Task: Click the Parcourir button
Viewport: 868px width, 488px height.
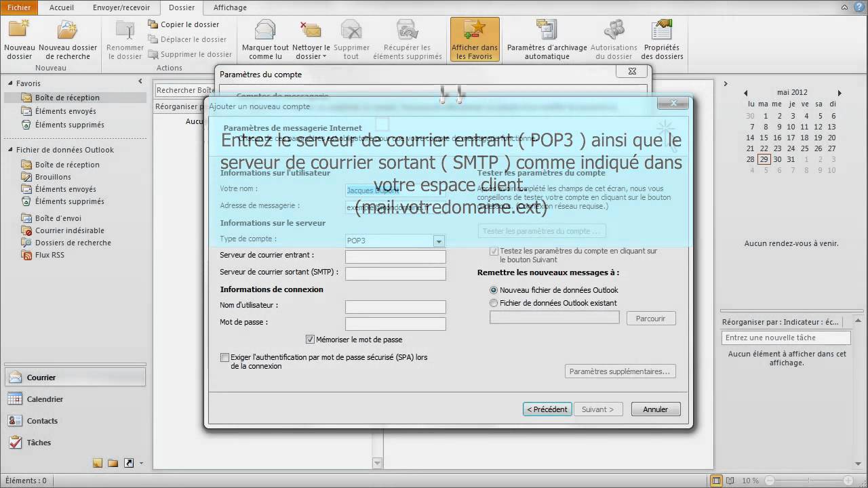Action: coord(651,319)
